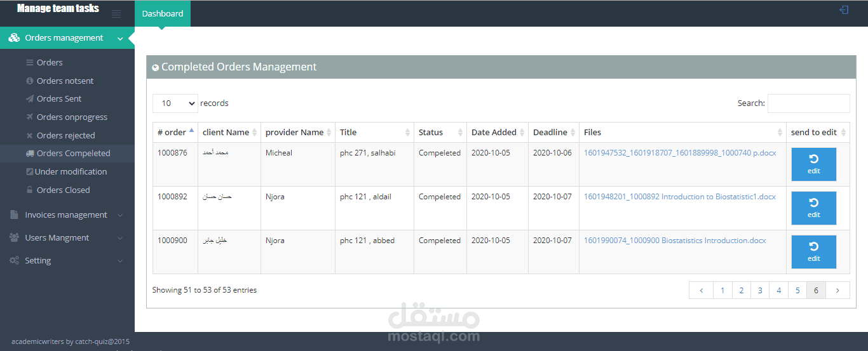Viewport: 868px width, 351px height.
Task: Open Orders Closed in sidebar
Action: click(x=64, y=190)
